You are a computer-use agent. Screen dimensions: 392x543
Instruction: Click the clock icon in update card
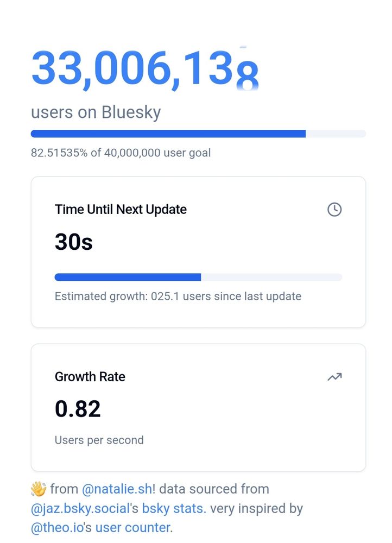[334, 210]
